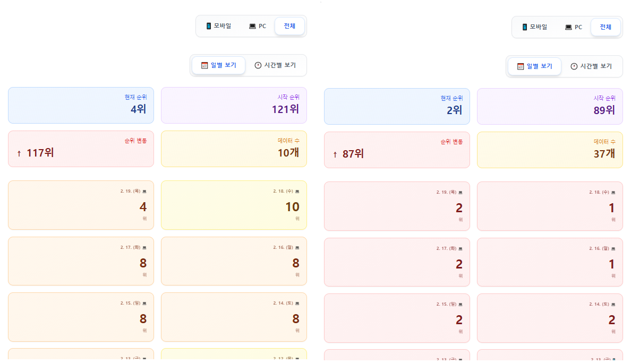Switch right panel to 전체 devices
Viewport: 631px width, 364px height.
point(606,27)
